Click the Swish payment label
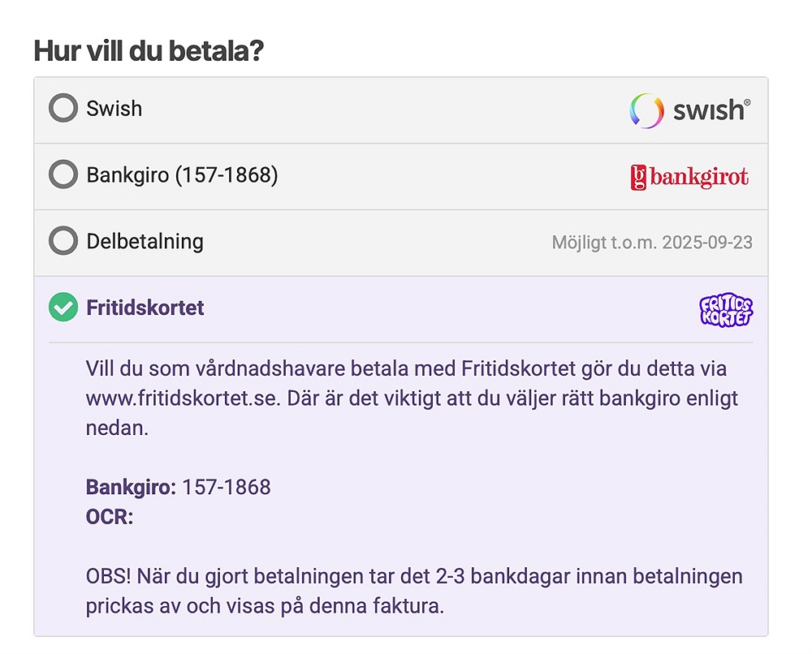Image resolution: width=812 pixels, height=654 pixels. tap(114, 109)
